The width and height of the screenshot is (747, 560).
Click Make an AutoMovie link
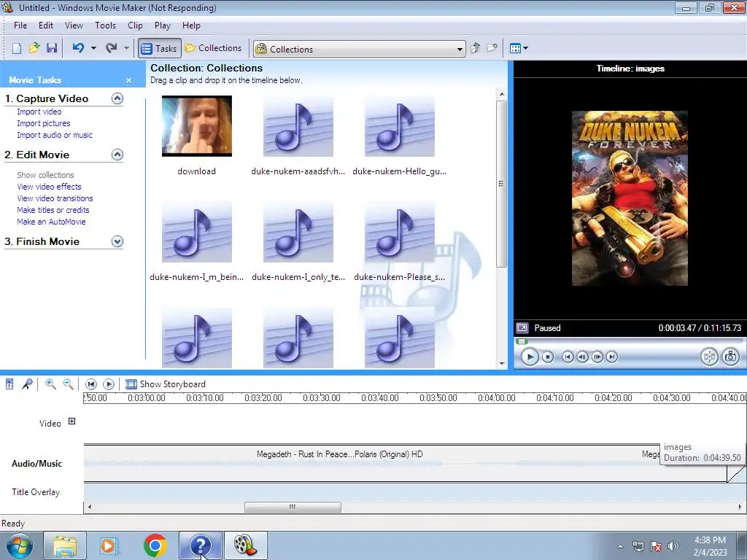[51, 222]
